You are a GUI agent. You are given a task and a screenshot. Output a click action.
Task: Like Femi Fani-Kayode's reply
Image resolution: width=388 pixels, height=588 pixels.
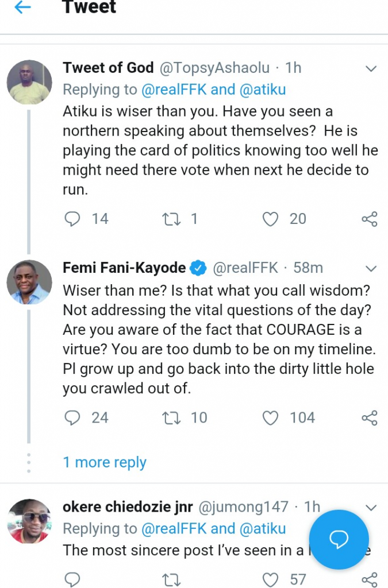(271, 417)
